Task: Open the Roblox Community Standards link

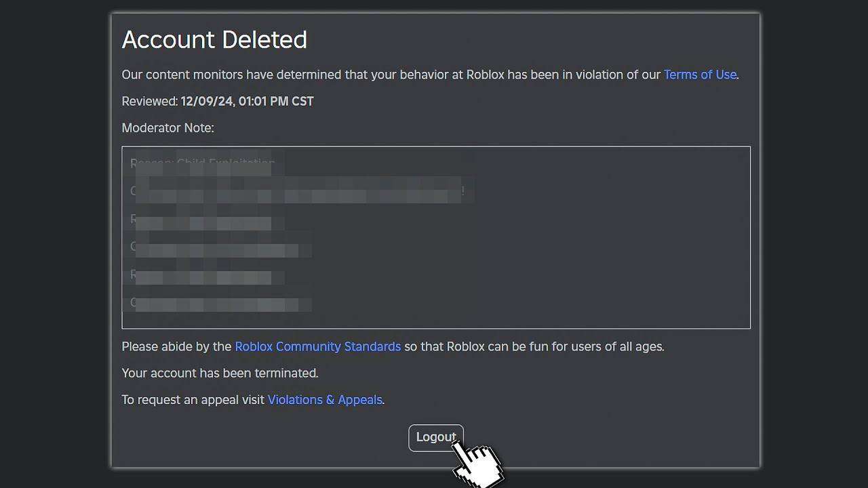Action: click(x=317, y=346)
